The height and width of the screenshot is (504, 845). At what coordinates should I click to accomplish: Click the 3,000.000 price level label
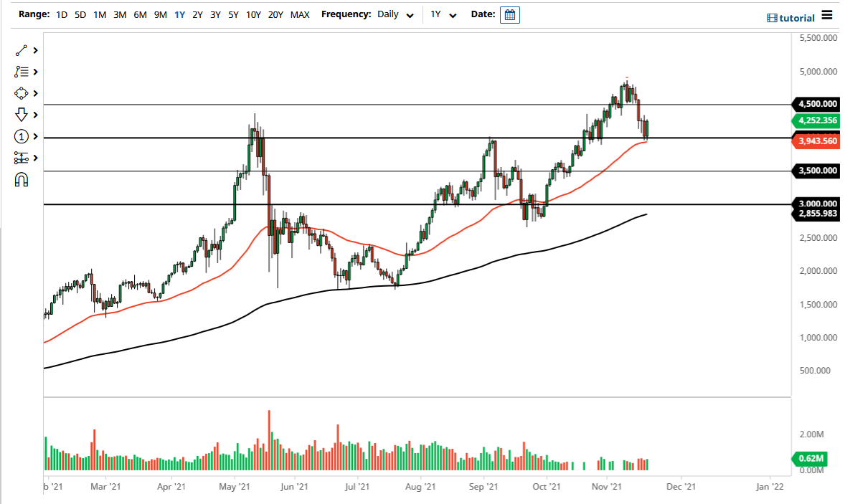point(816,204)
